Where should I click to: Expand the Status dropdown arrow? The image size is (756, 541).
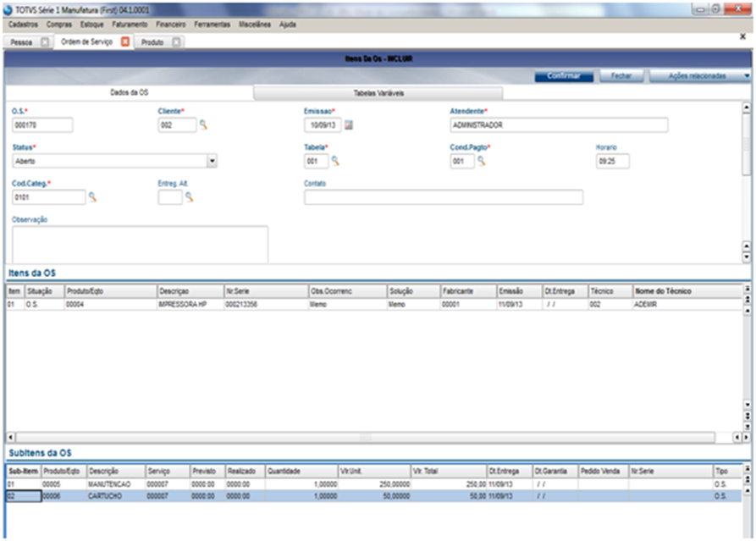(x=212, y=161)
